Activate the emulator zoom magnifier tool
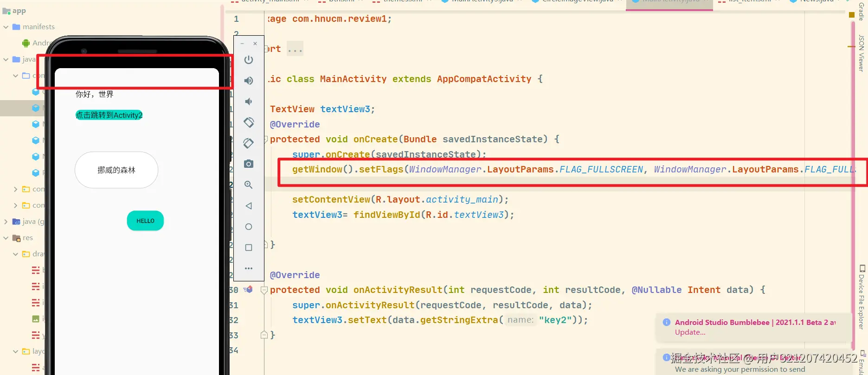The width and height of the screenshot is (868, 375). [x=249, y=184]
